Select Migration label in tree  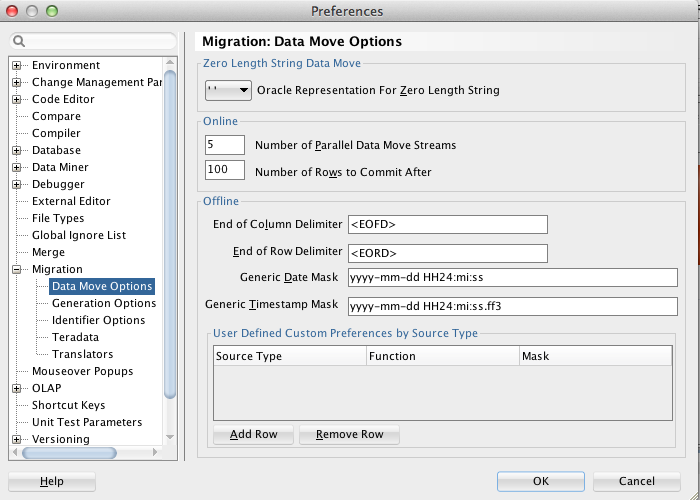[57, 269]
